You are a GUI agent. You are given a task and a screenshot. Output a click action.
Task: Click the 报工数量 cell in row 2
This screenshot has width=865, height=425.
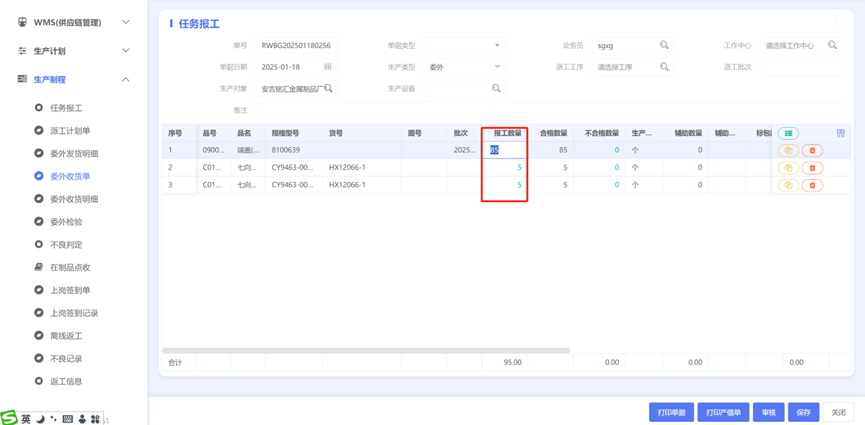point(505,167)
